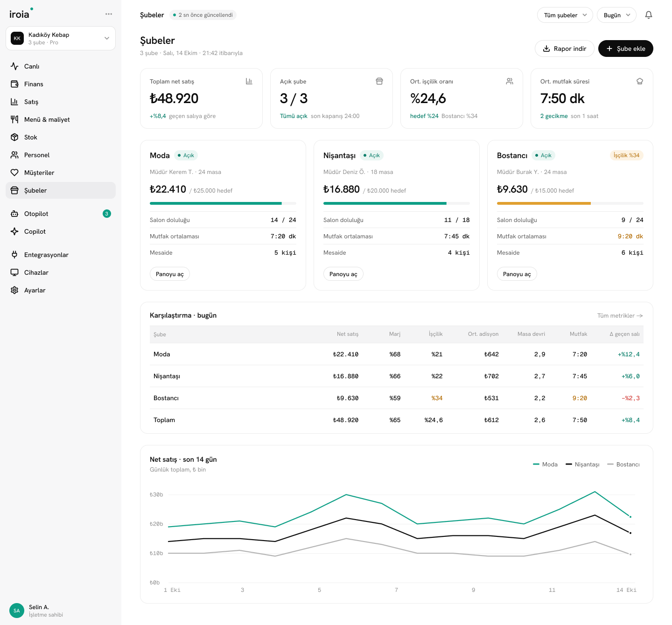
Task: Click the Personel people icon
Action: [x=14, y=155]
